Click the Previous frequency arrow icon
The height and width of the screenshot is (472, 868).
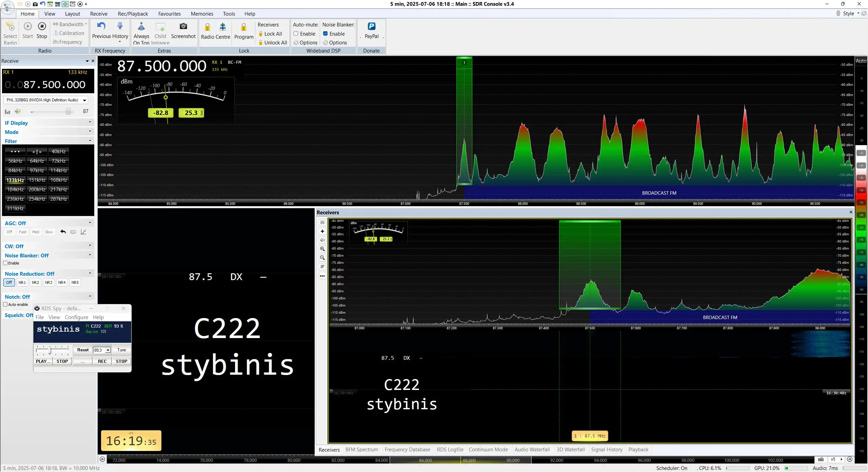pos(101,26)
